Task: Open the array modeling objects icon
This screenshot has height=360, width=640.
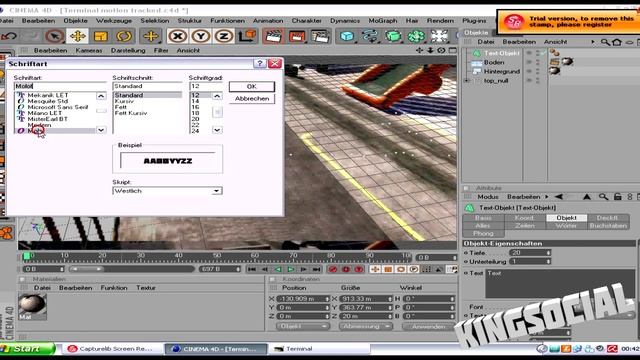Action: (x=416, y=36)
